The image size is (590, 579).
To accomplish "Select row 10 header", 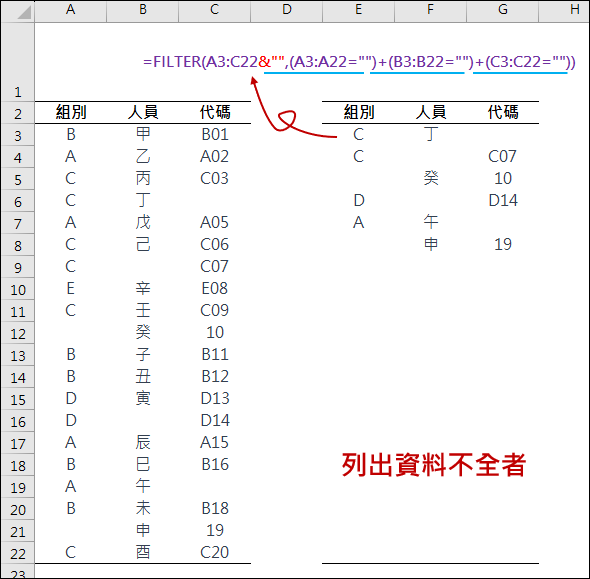I will click(18, 289).
